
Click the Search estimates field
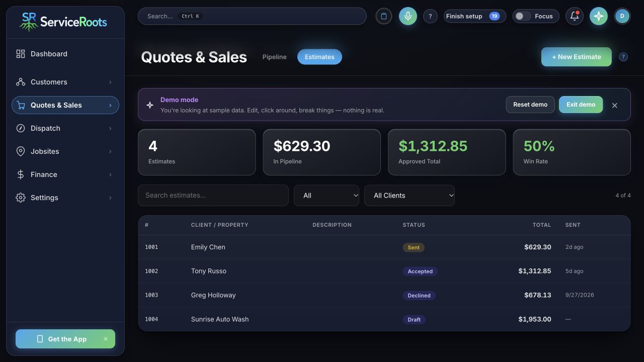213,196
